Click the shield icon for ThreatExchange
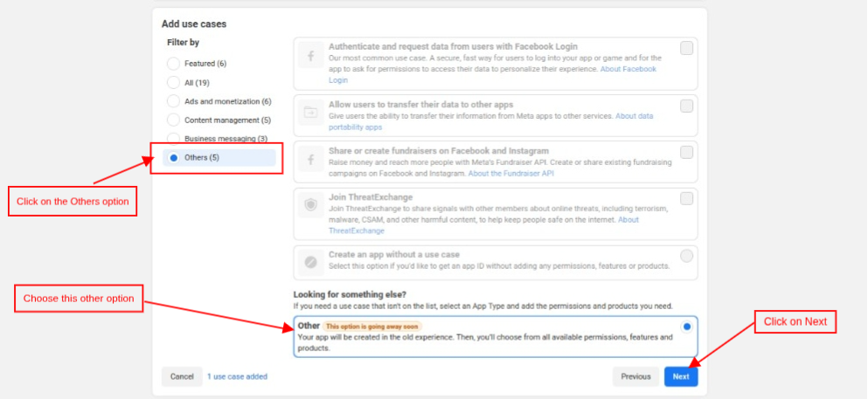Screen dimensions: 868x399 pyautogui.click(x=311, y=205)
